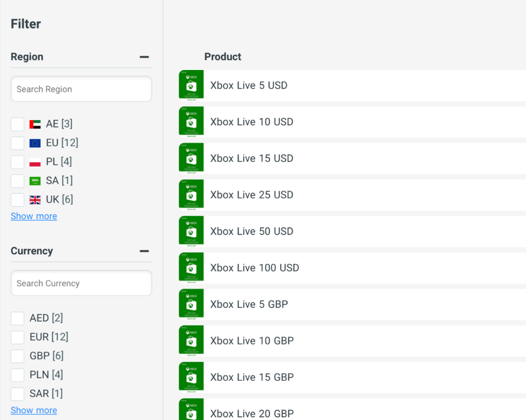Check the UK region checkbox
This screenshot has height=420, width=526.
[17, 200]
